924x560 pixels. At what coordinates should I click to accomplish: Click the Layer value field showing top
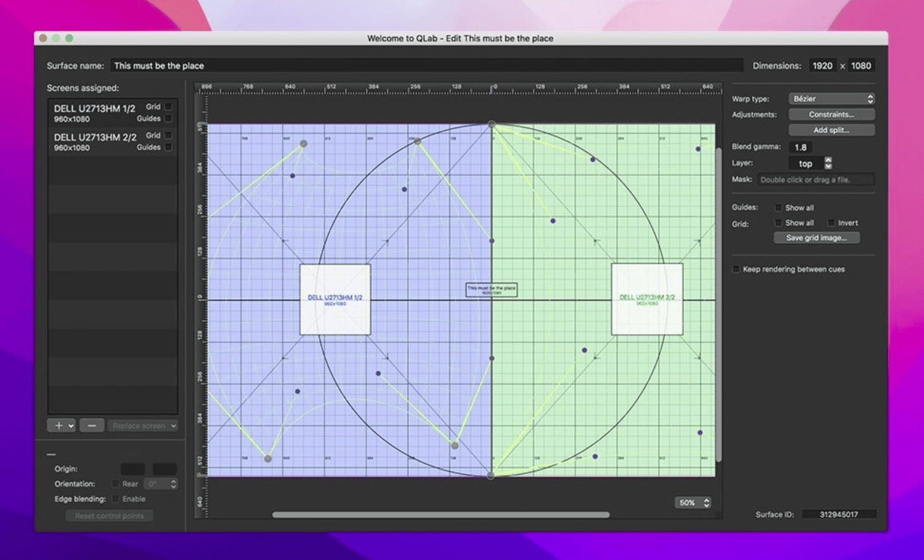(805, 164)
